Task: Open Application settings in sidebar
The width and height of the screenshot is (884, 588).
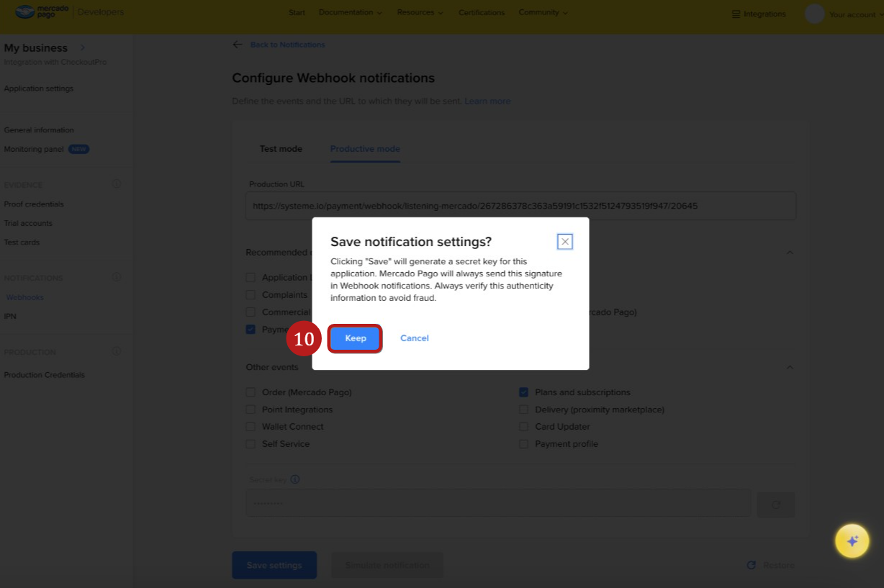Action: [39, 89]
